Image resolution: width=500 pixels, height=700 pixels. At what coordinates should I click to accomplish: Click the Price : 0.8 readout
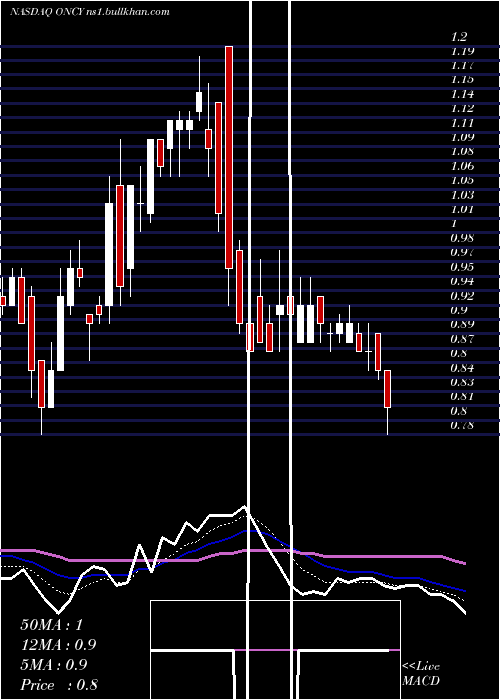point(59,685)
